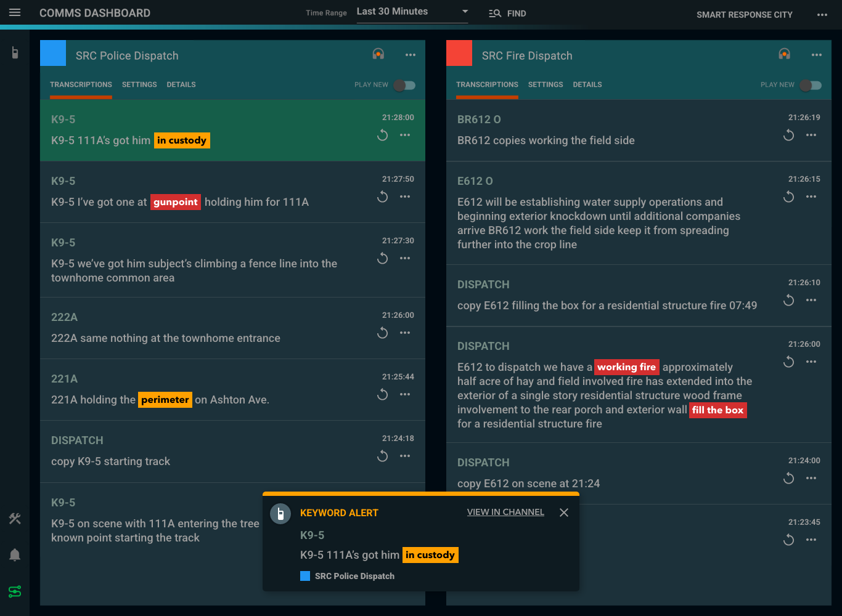Dismiss the keyword alert popup

click(564, 513)
